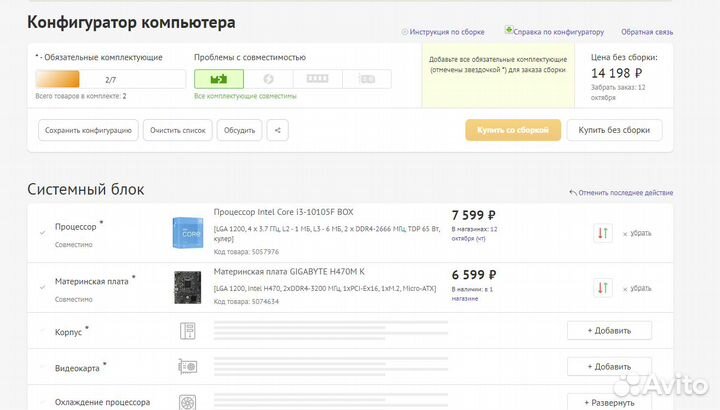Open Процессор Intel Core i3-10105F BOX title

coord(283,212)
